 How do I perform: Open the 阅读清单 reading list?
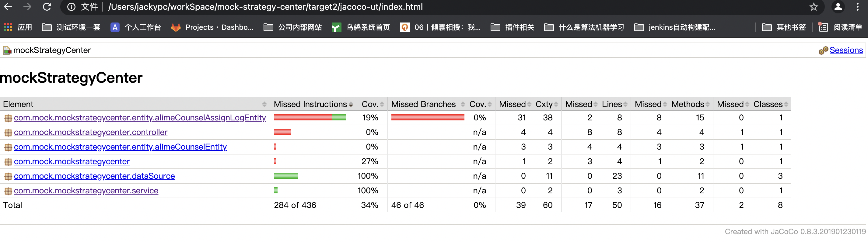(x=840, y=27)
